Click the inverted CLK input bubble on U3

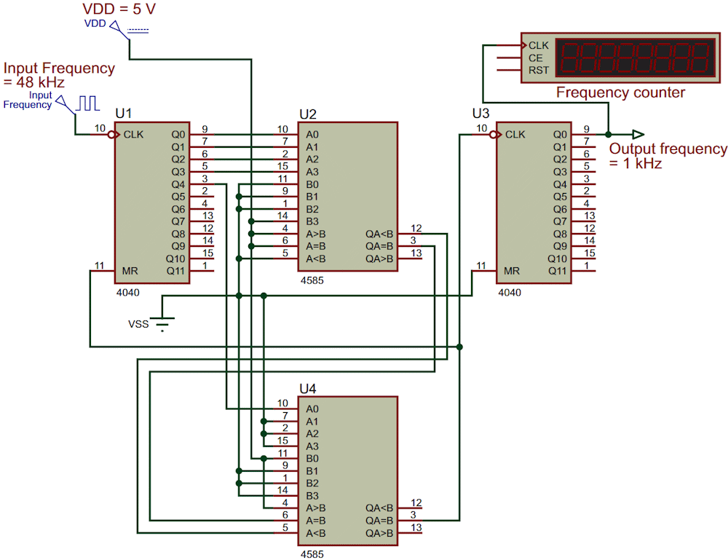[x=493, y=135]
